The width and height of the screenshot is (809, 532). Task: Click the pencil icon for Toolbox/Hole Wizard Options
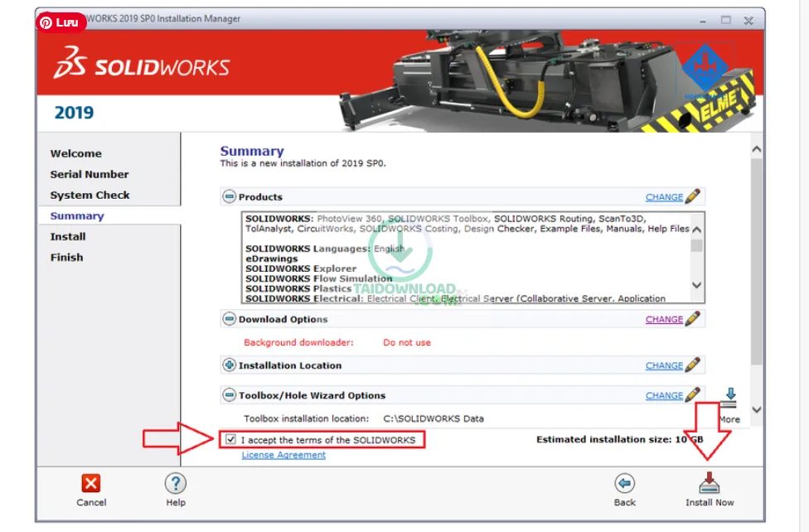point(693,395)
